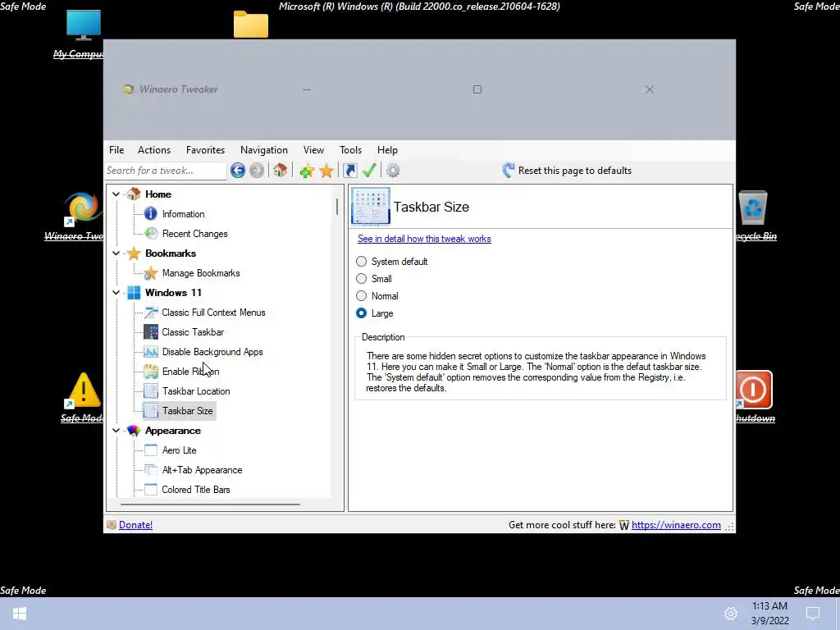840x630 pixels.
Task: Click the export shortcut arrow toolbar icon
Action: click(x=349, y=171)
